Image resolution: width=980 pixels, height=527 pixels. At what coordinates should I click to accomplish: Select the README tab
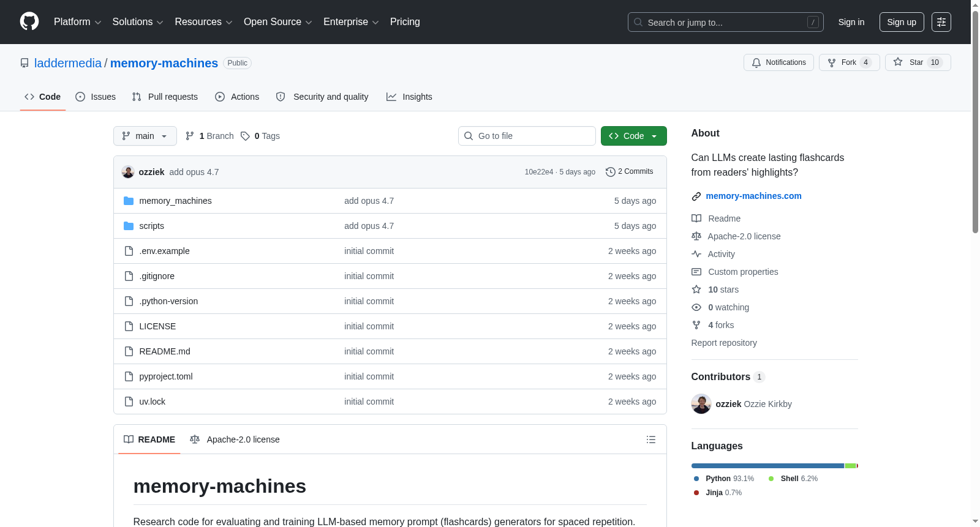[149, 439]
